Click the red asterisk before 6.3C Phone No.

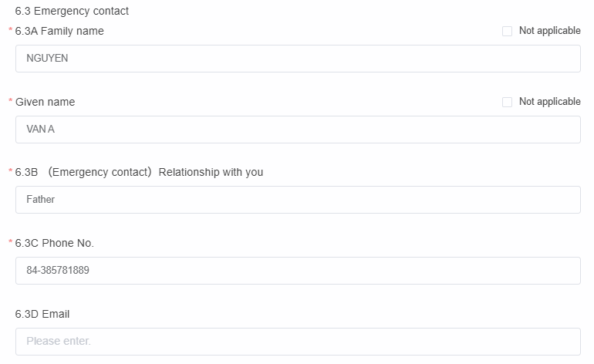pos(11,244)
